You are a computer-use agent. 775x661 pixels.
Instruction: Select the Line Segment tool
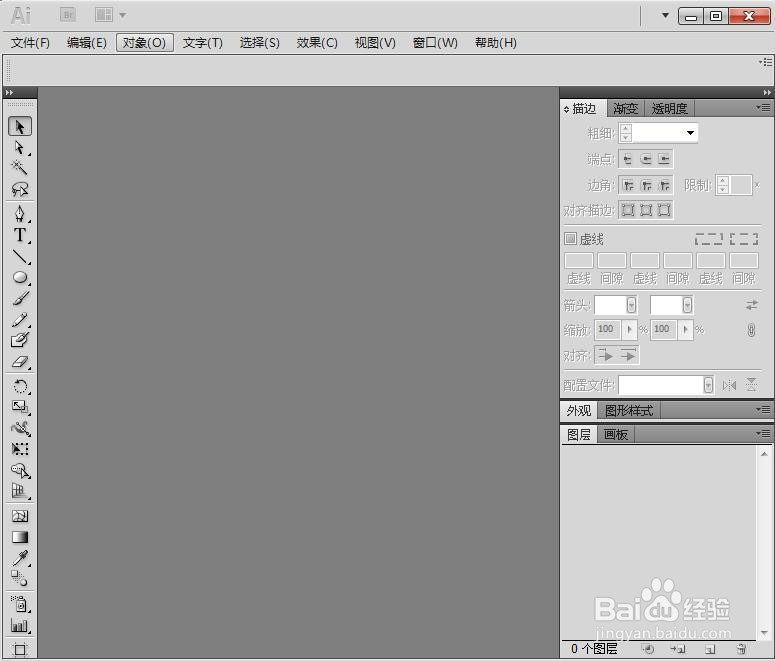point(20,256)
